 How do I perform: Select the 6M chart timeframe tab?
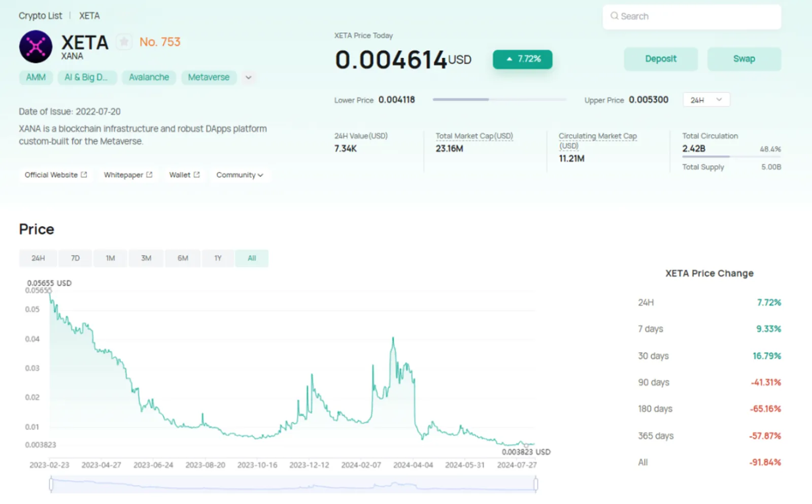[x=183, y=258]
